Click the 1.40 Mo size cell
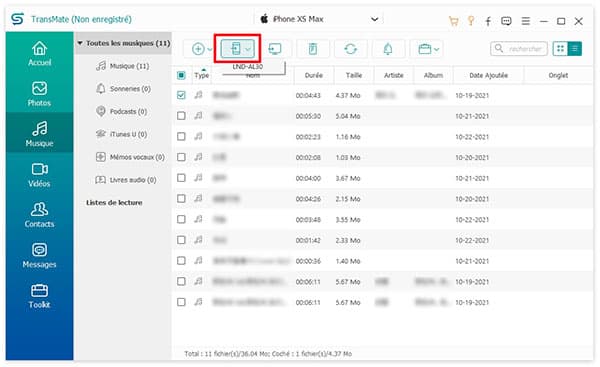Screen dimensions: 600x367 [x=348, y=261]
